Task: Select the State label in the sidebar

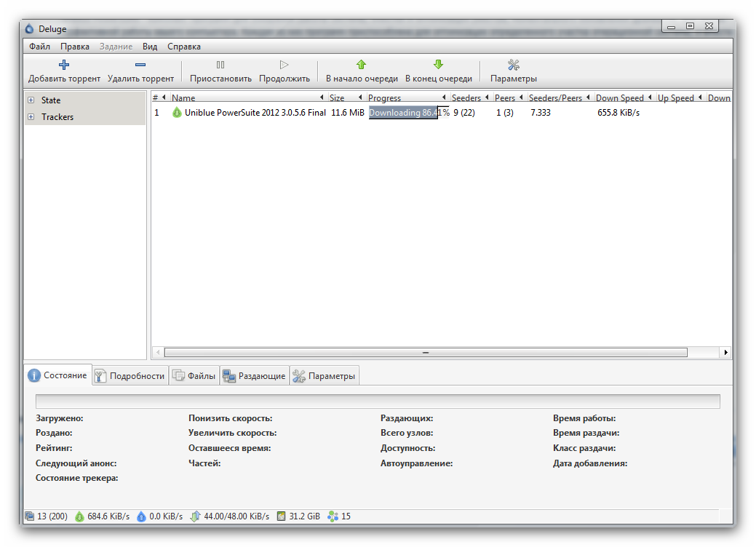Action: point(51,100)
